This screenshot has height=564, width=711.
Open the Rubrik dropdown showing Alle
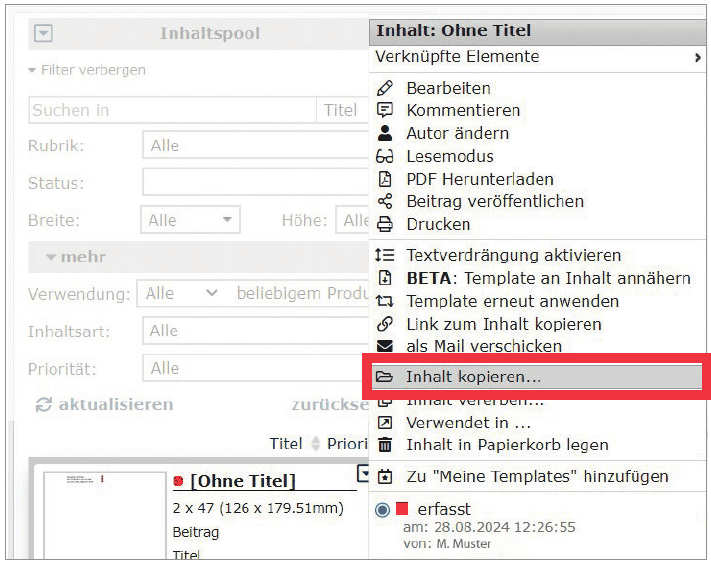256,146
